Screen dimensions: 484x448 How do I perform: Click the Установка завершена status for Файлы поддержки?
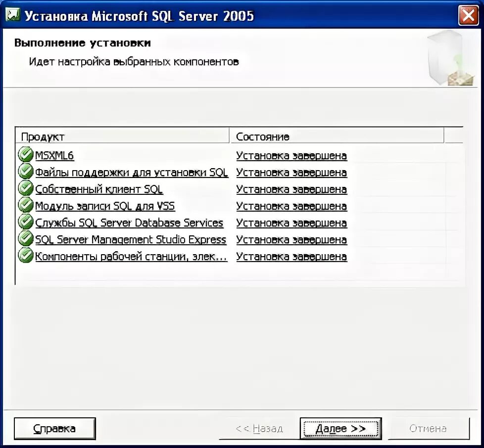291,173
